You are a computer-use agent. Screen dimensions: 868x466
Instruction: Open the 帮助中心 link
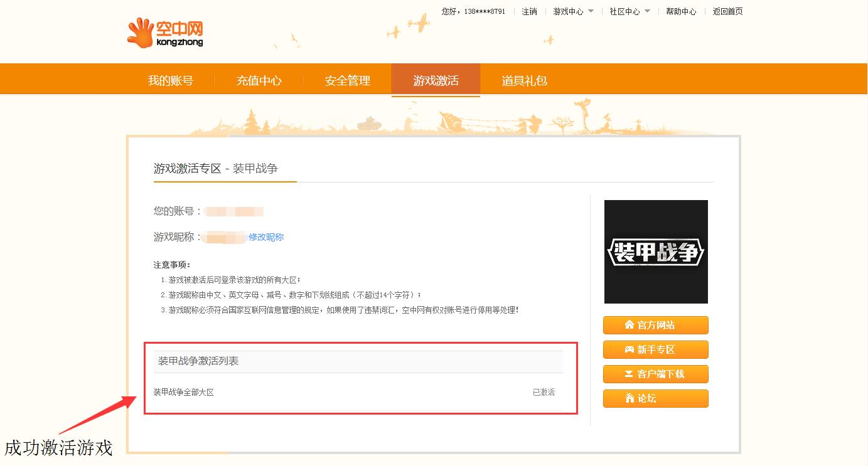tap(681, 11)
